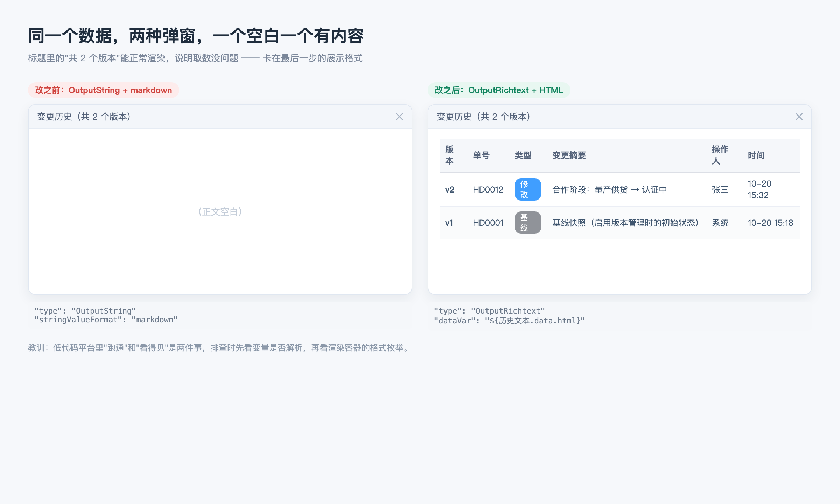Select version cell v2
This screenshot has width=840, height=504.
coord(450,190)
